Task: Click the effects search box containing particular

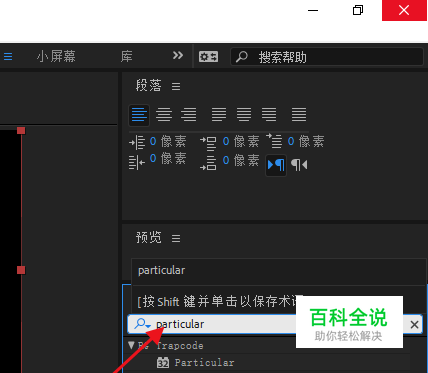Action: point(275,324)
